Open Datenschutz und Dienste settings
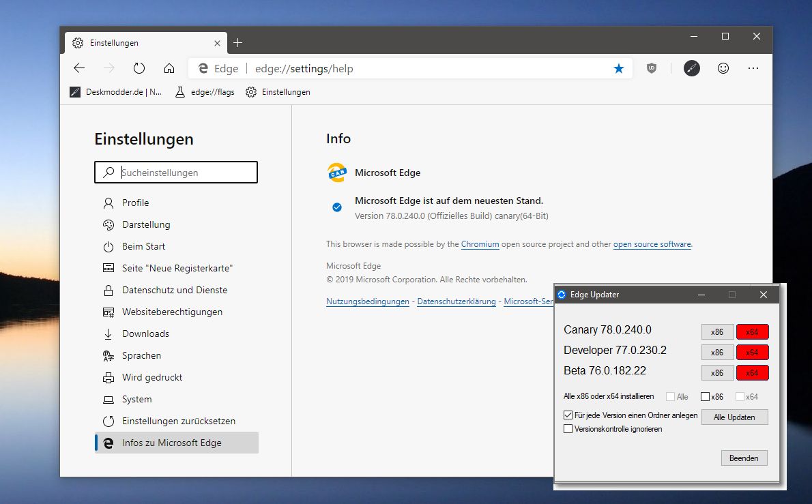 [x=177, y=290]
